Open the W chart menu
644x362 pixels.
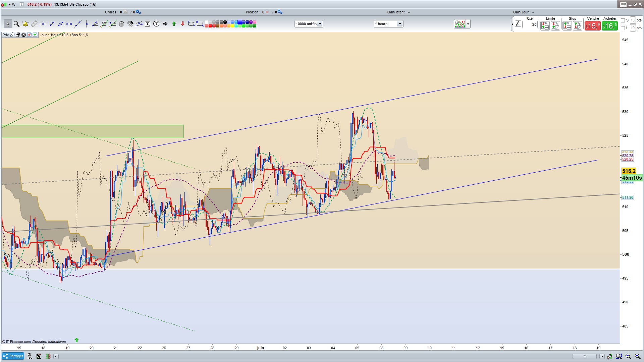(11, 4)
